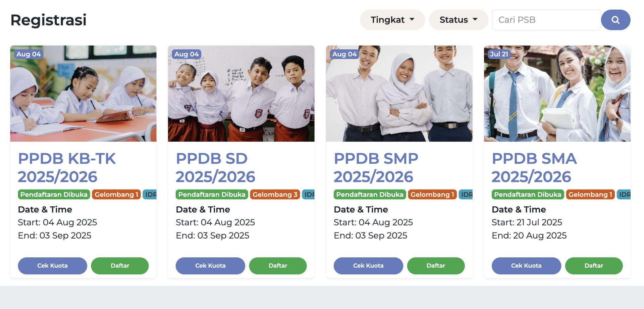Open the PPDB SD 2025/2026 title link
Image resolution: width=644 pixels, height=309 pixels.
click(x=215, y=167)
